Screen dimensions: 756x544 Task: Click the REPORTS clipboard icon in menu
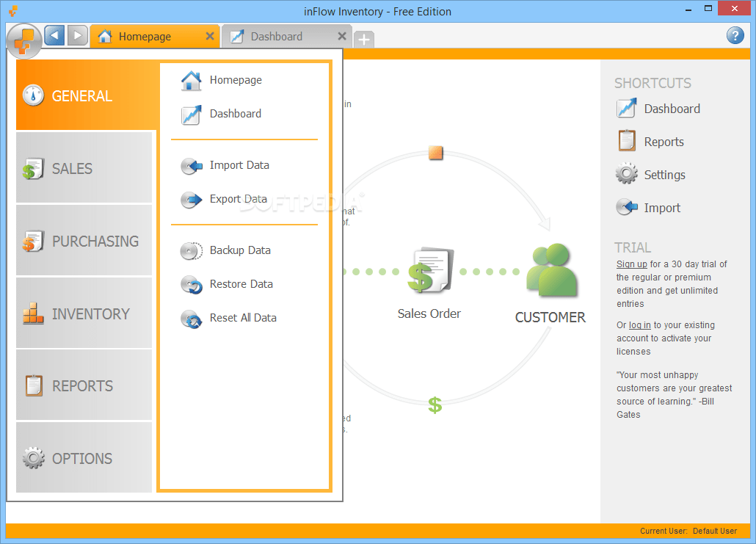coord(34,385)
